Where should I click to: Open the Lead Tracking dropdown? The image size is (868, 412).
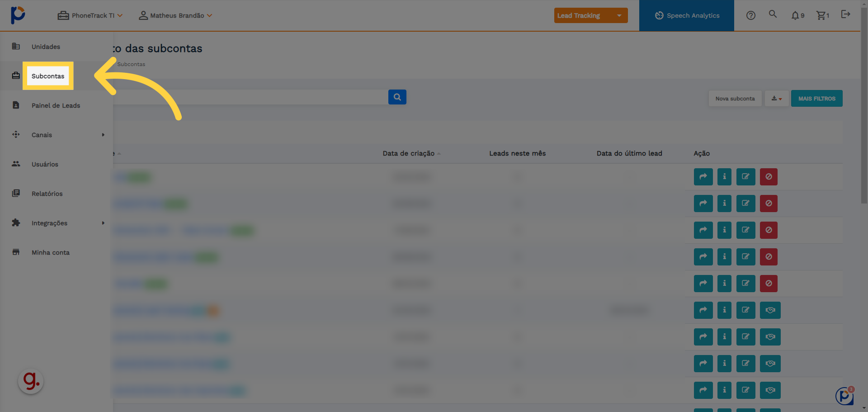pyautogui.click(x=590, y=15)
